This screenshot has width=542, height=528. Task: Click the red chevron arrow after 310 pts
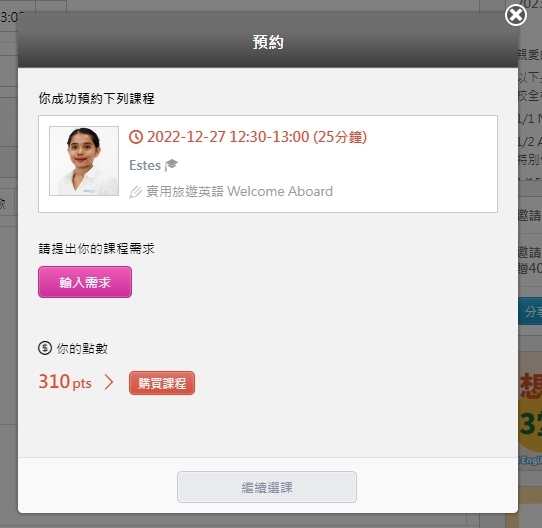coord(109,382)
